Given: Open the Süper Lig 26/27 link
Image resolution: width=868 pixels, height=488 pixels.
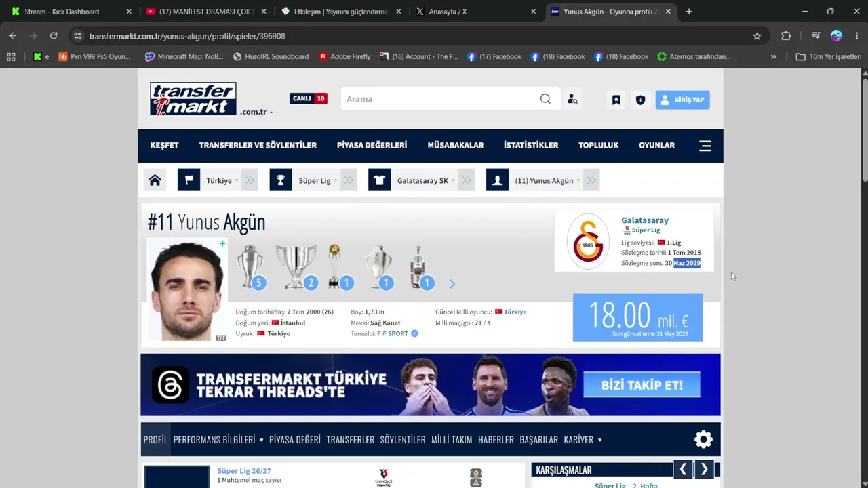Looking at the screenshot, I should 244,471.
